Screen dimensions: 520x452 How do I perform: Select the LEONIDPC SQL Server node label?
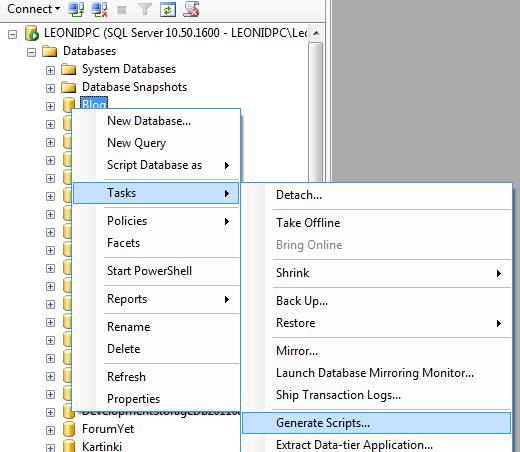[176, 33]
